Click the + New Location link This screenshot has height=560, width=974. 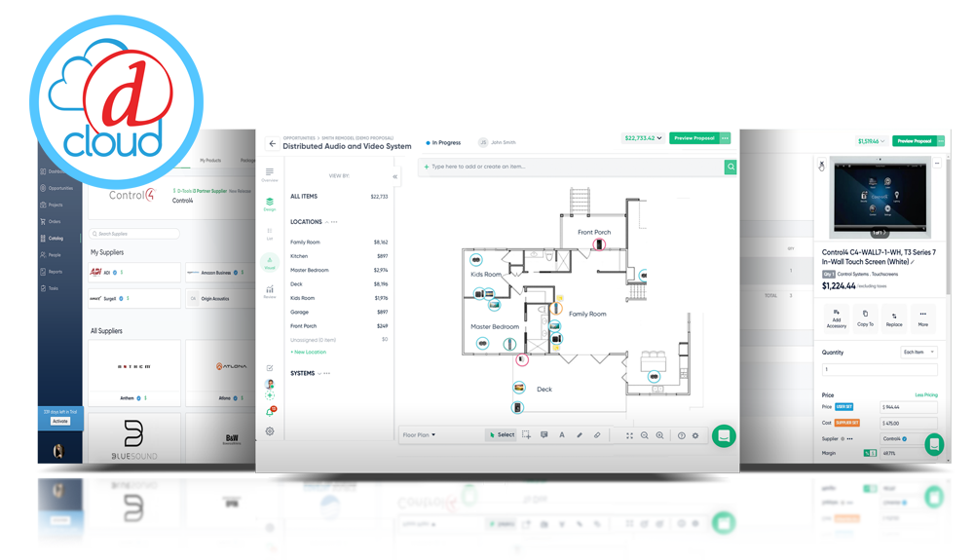[x=309, y=352]
